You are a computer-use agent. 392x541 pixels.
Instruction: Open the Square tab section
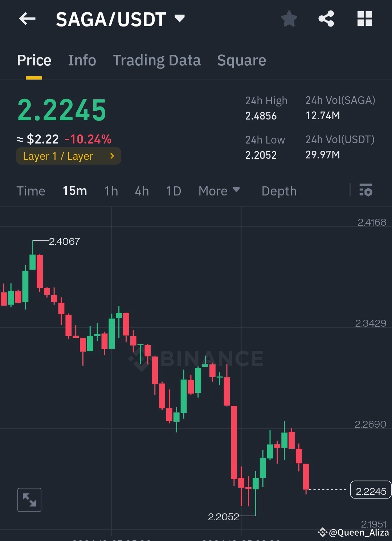[x=241, y=60]
